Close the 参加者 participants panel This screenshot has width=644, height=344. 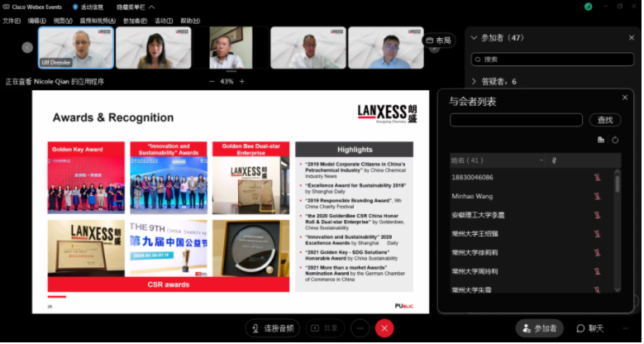pos(632,38)
